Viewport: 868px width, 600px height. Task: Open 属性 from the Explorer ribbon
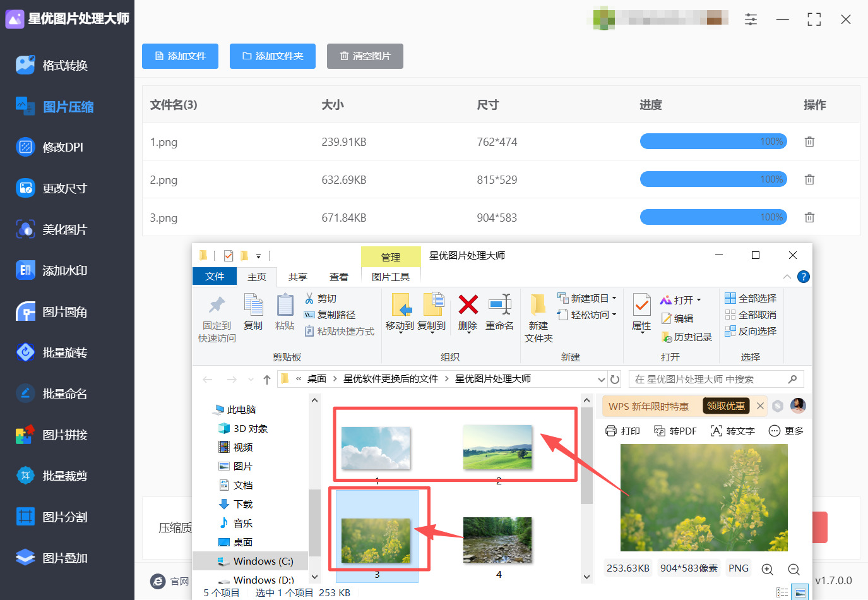pos(641,312)
